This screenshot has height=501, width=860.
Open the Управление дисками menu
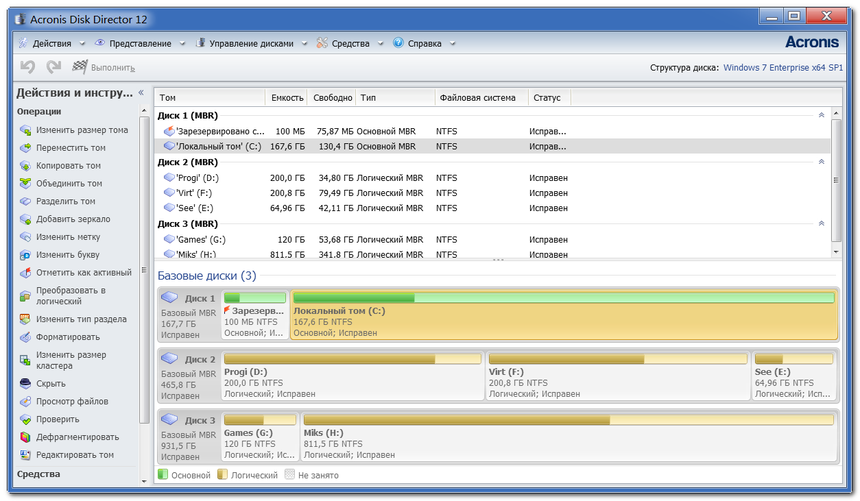pos(251,43)
